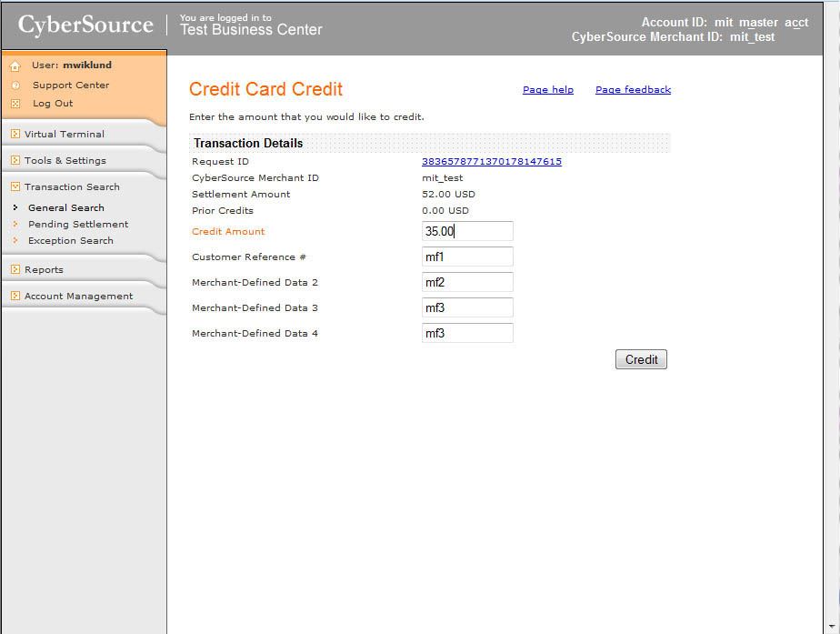Select Exception Search in the sidebar
This screenshot has width=840, height=634.
70,240
